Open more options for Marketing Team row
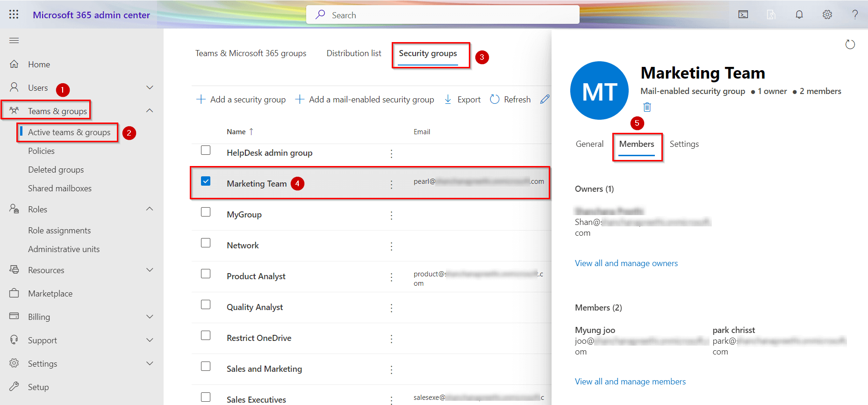868x405 pixels. coord(391,184)
